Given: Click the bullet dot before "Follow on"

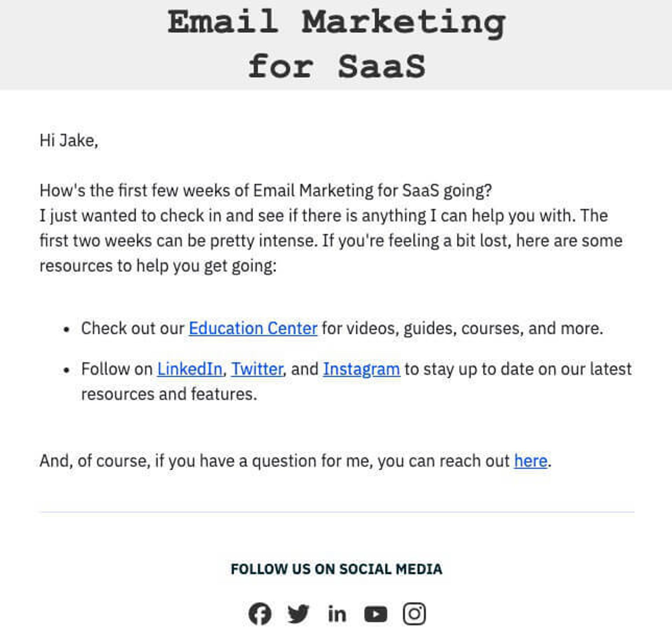Looking at the screenshot, I should (66, 370).
